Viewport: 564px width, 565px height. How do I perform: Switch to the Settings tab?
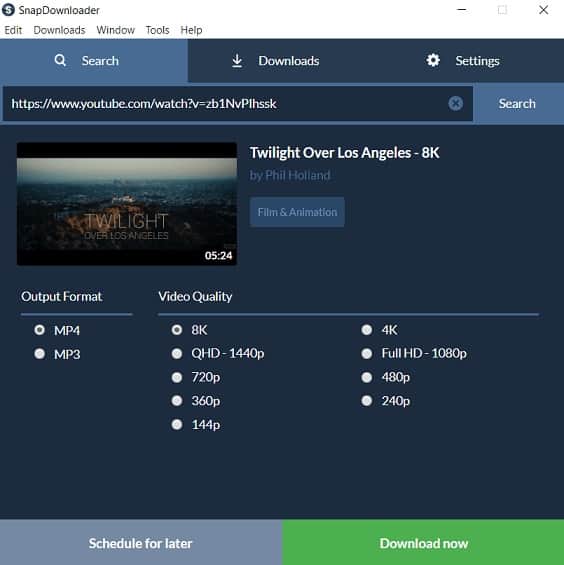(470, 61)
